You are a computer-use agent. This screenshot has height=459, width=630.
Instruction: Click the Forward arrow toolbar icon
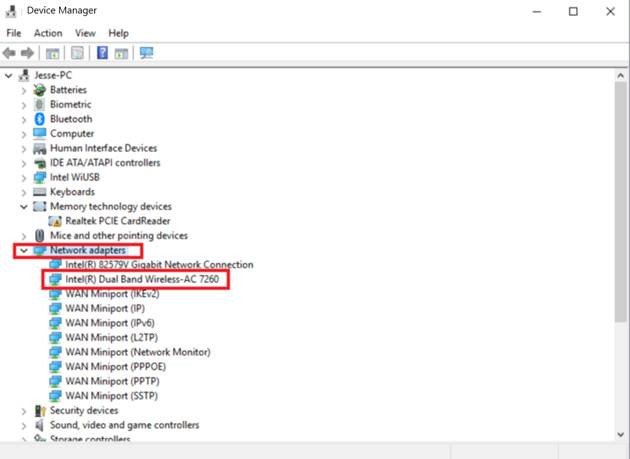tap(27, 53)
